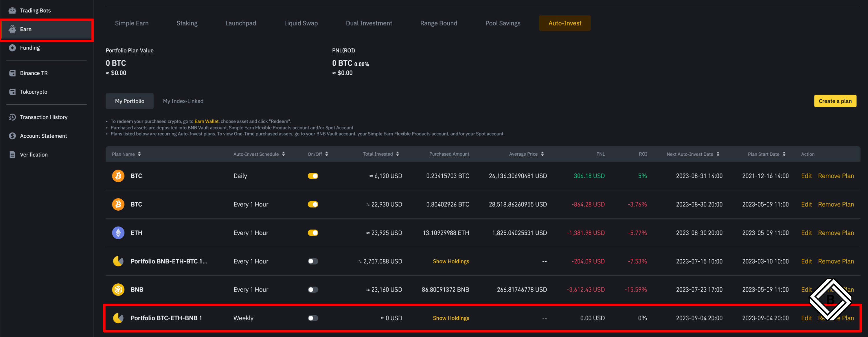Disable the Daily BTC plan toggle

tap(313, 176)
